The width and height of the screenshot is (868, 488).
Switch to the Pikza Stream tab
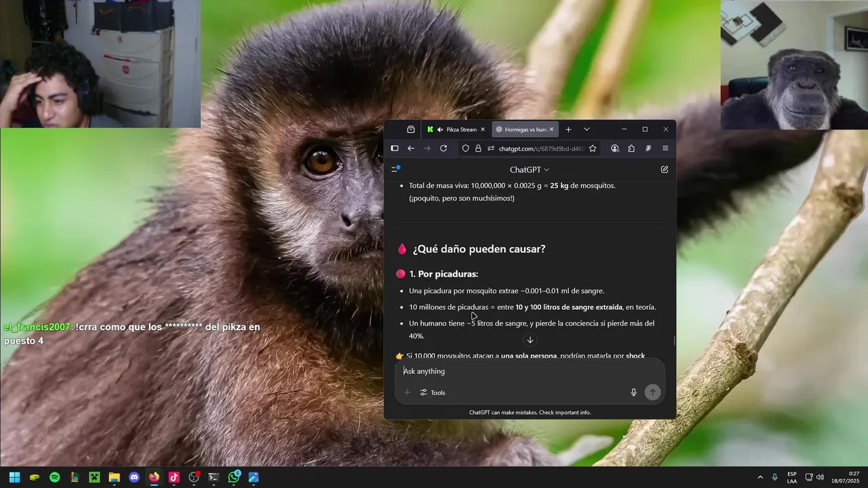[457, 129]
